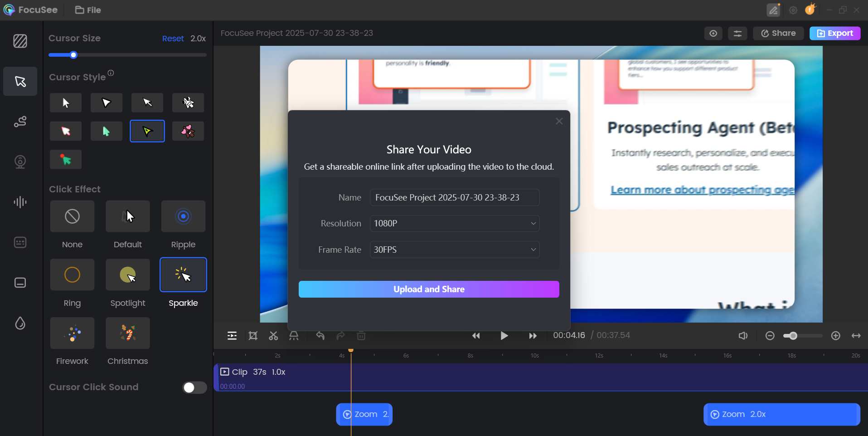Select the third arrow cursor style in first row
The width and height of the screenshot is (868, 436).
coord(147,103)
